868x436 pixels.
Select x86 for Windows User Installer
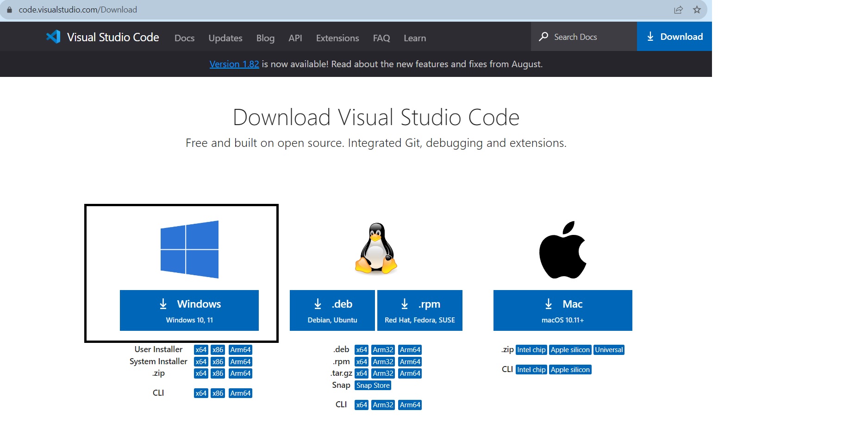[x=218, y=350]
